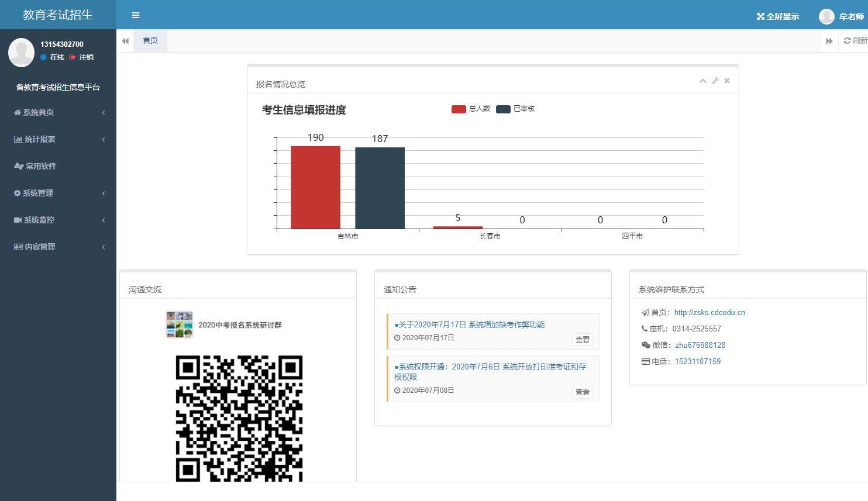Viewport: 868px width, 501px height.
Task: Open 常用软件 in the sidebar
Action: tap(58, 166)
